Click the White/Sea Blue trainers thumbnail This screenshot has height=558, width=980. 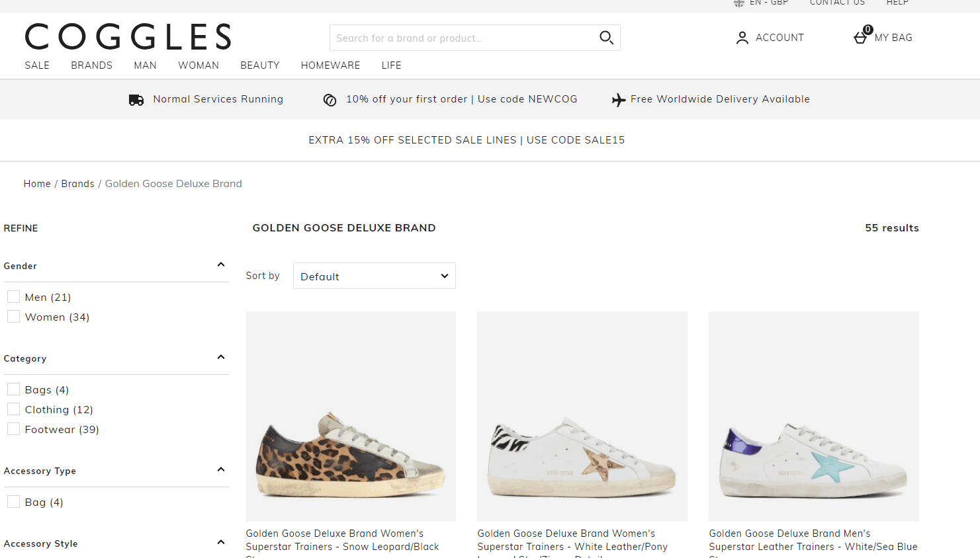pyautogui.click(x=814, y=417)
